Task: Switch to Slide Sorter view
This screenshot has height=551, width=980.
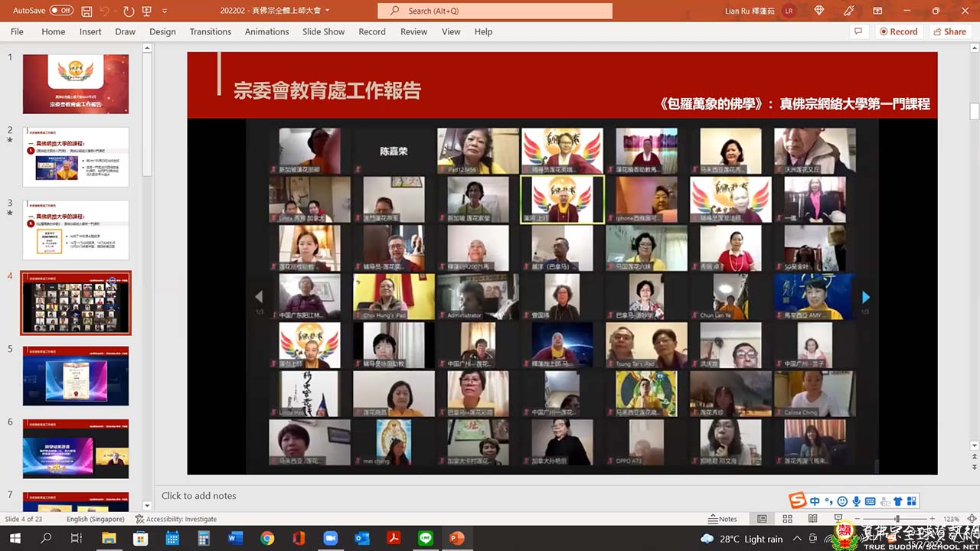Action: click(787, 519)
